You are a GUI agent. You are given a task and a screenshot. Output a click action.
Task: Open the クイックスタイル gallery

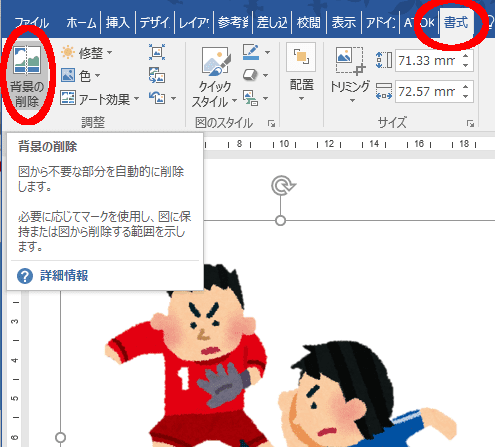pos(215,76)
